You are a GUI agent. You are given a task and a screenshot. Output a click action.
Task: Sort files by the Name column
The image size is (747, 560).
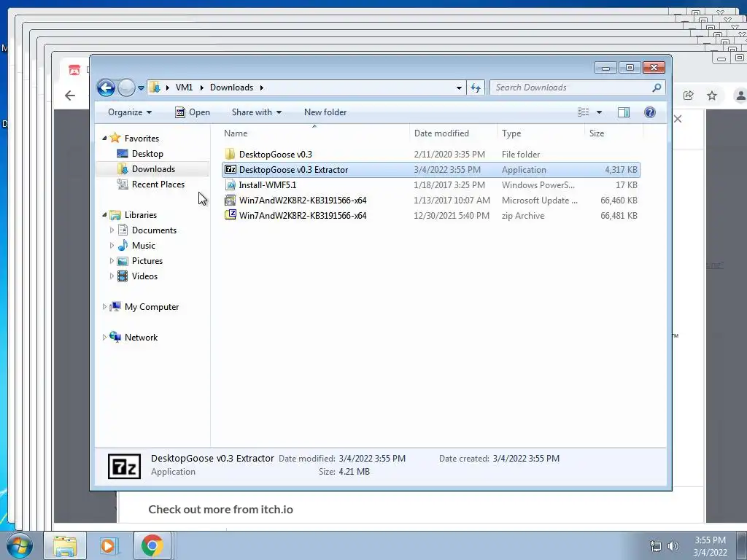[x=314, y=133]
